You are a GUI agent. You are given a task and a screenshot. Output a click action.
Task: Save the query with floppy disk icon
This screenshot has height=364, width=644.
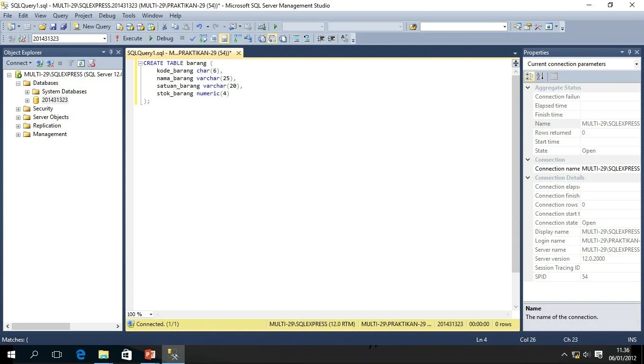53,27
